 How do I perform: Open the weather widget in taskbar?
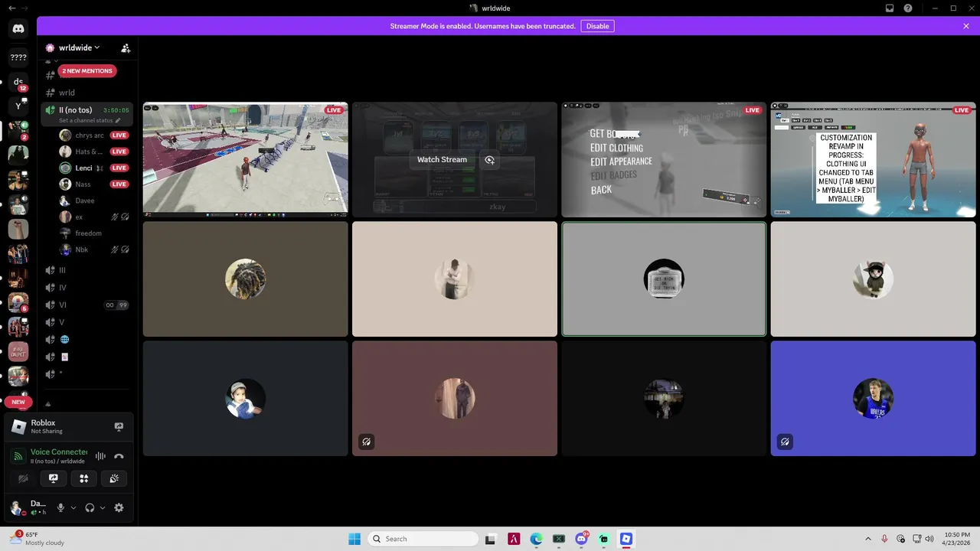tap(38, 539)
